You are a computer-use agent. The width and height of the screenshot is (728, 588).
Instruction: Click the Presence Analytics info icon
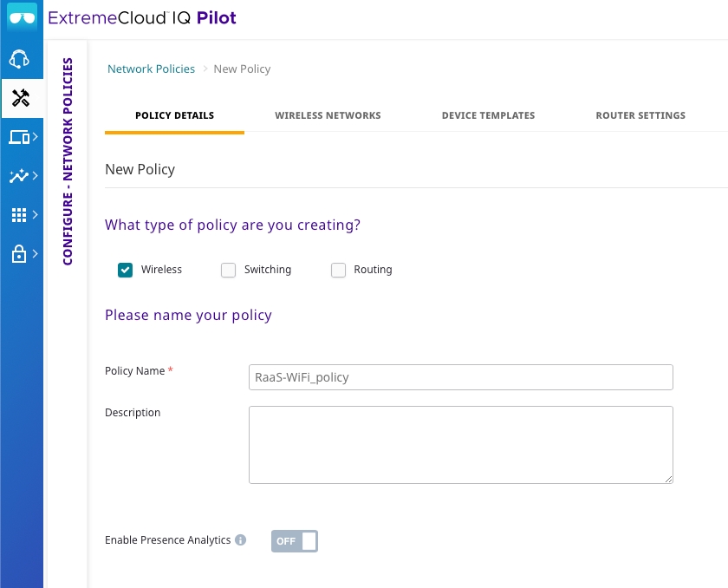(x=241, y=540)
